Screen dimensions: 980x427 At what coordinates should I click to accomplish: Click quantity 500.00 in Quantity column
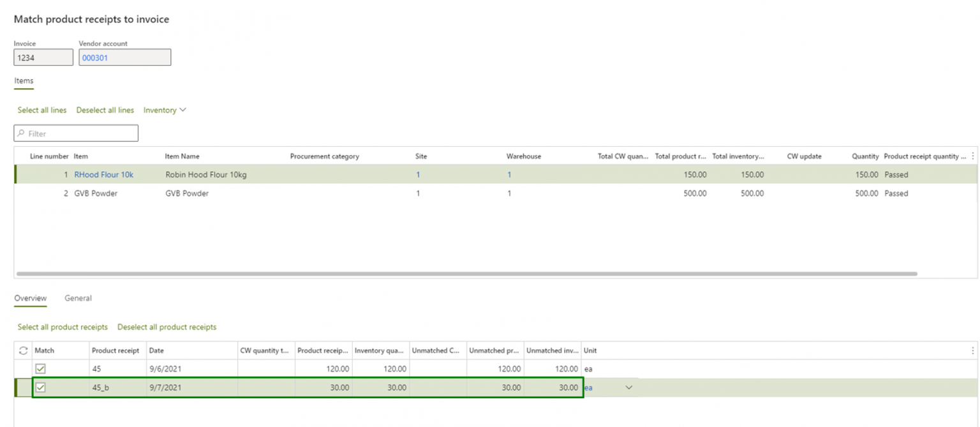tap(866, 193)
